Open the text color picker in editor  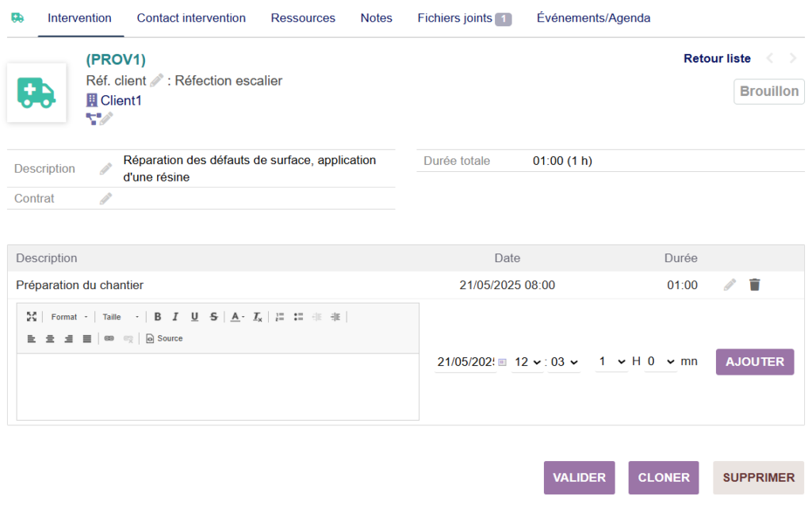click(237, 317)
